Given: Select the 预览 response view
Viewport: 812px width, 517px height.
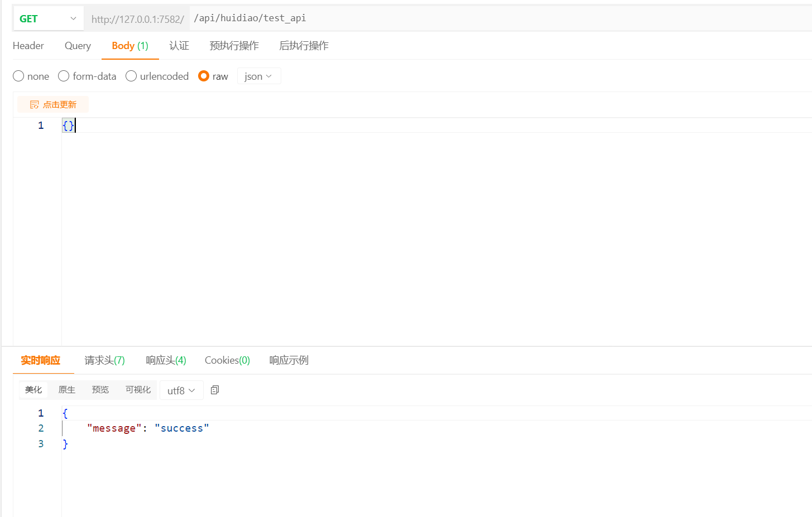Looking at the screenshot, I should click(x=100, y=390).
